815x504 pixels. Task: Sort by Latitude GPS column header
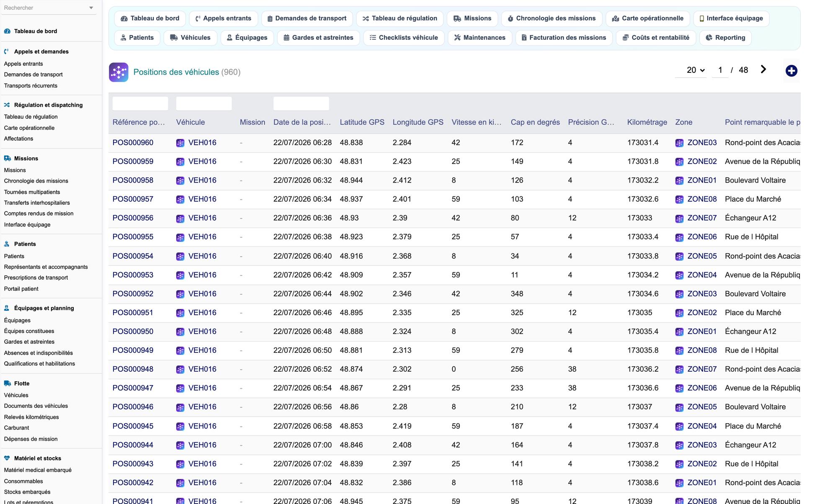click(362, 122)
